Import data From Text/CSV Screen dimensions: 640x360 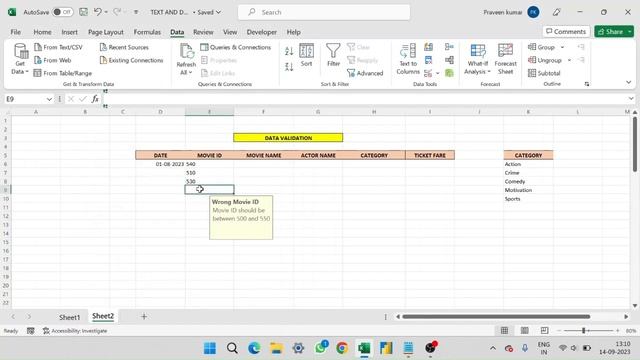58,47
